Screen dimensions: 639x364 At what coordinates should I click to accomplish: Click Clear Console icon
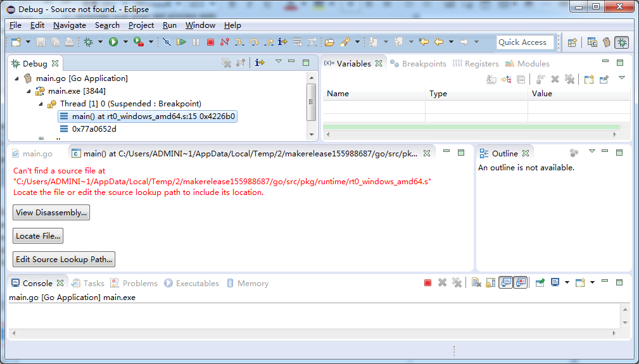(x=476, y=282)
